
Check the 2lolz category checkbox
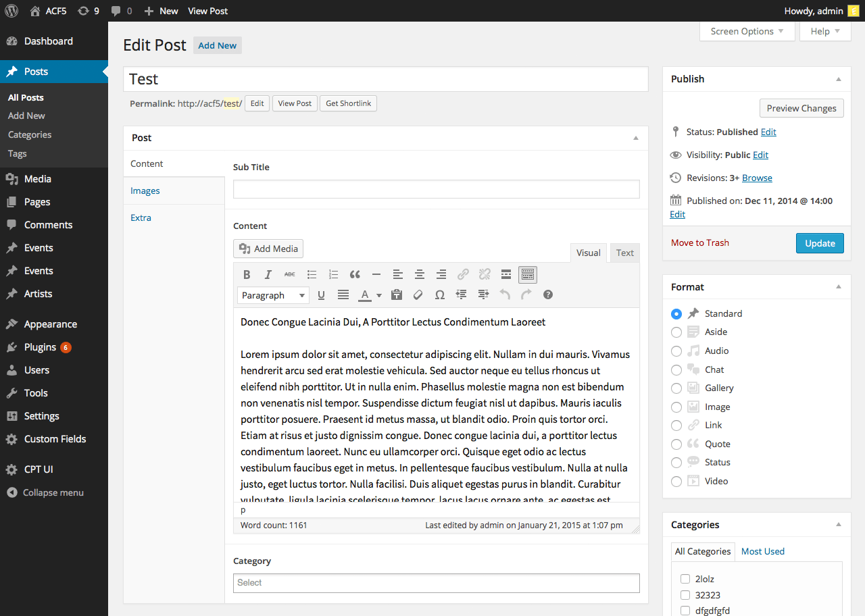pyautogui.click(x=685, y=579)
